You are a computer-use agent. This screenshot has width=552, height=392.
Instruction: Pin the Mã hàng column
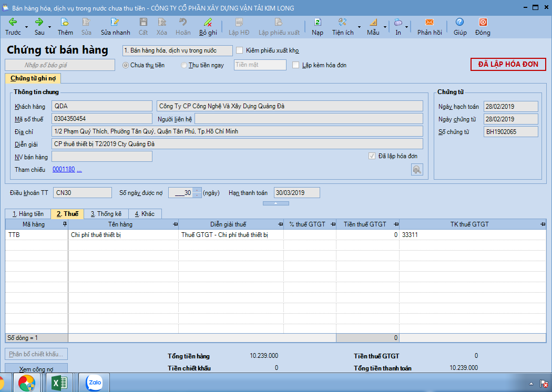pos(65,224)
